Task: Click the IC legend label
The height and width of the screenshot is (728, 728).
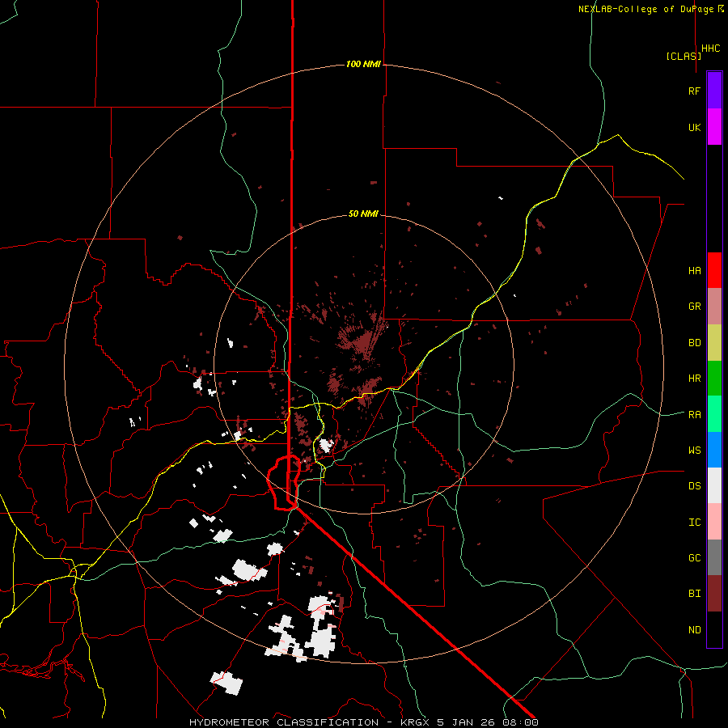Action: (694, 522)
